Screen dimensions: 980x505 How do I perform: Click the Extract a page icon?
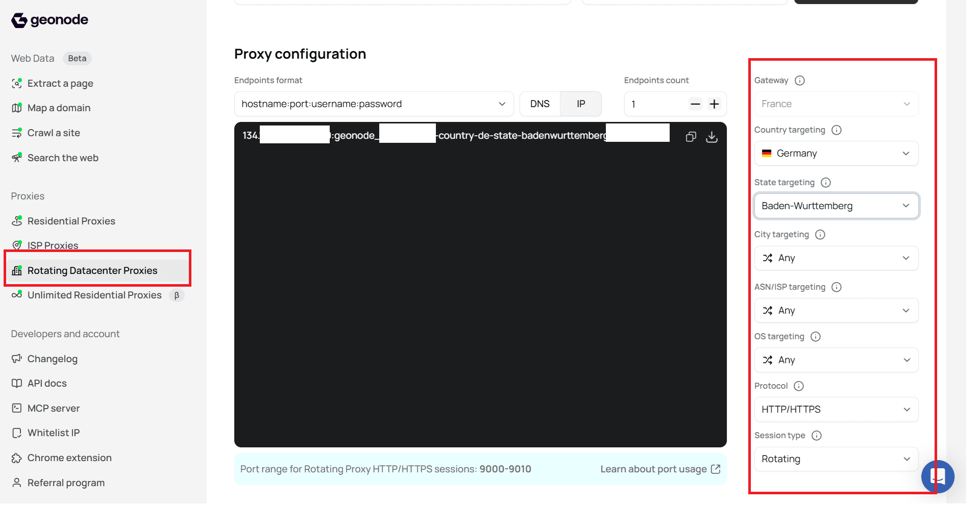17,83
